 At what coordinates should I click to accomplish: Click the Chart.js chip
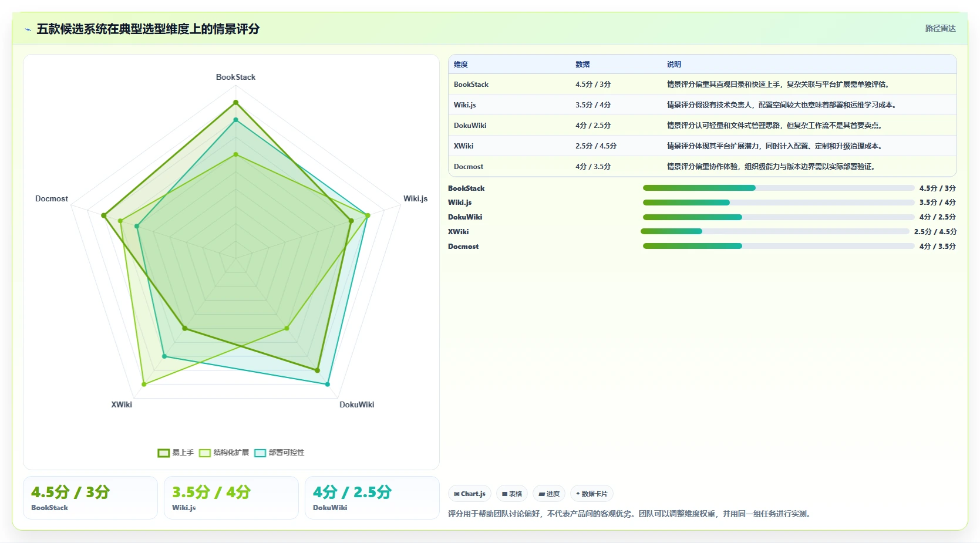(470, 494)
